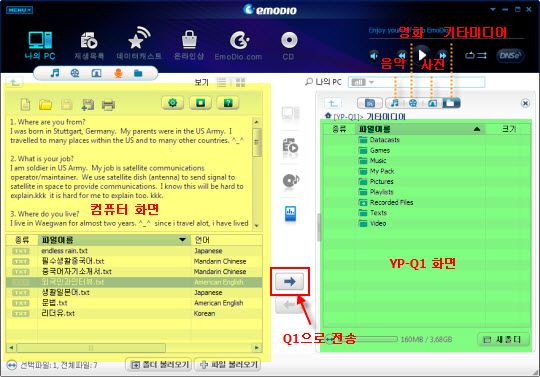
Task: Open the MENU dropdown button
Action: (19, 10)
